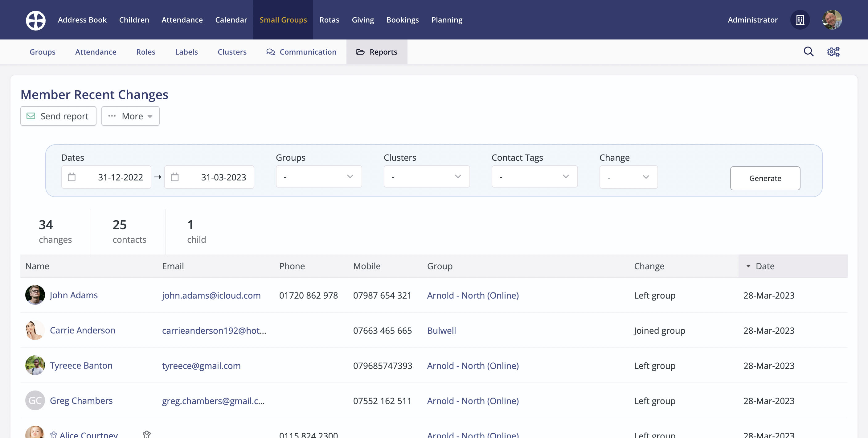The image size is (868, 438).
Task: Click the start date calendar icon
Action: tap(72, 177)
